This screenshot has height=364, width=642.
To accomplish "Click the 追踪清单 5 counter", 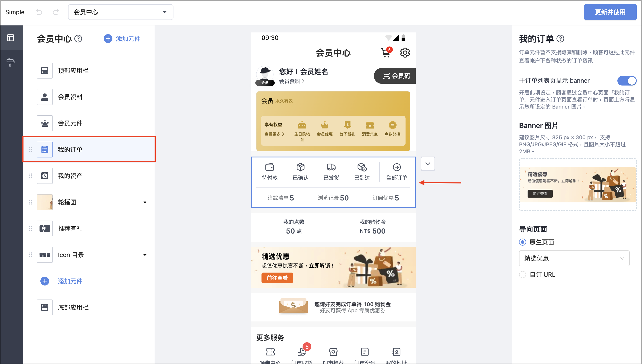I will click(x=281, y=198).
